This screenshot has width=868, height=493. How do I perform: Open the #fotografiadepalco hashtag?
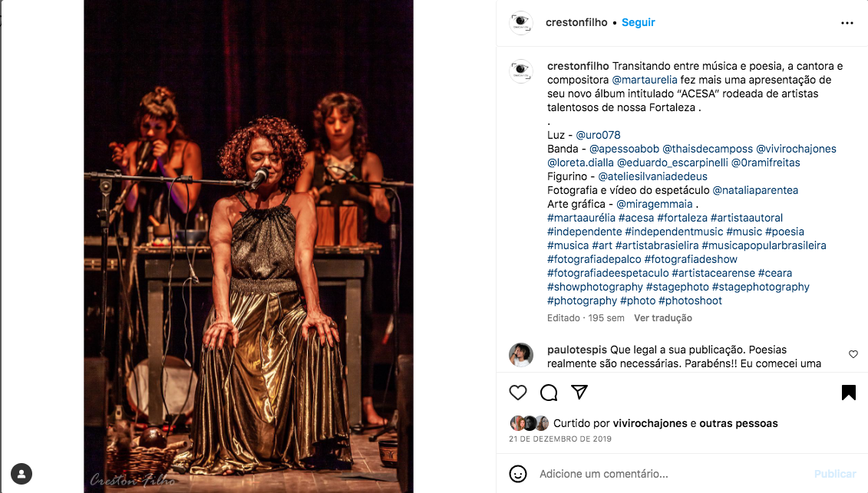pos(594,259)
